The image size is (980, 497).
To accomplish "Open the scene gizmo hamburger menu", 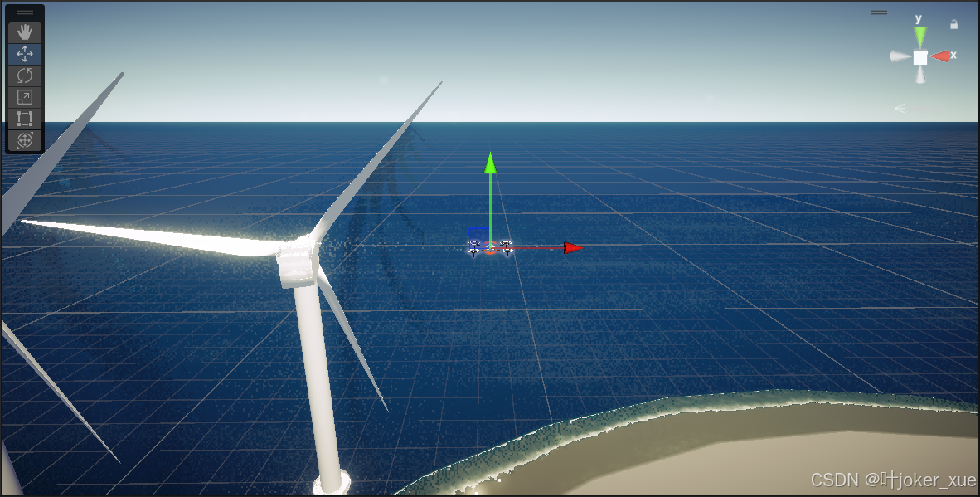I will pos(878,12).
